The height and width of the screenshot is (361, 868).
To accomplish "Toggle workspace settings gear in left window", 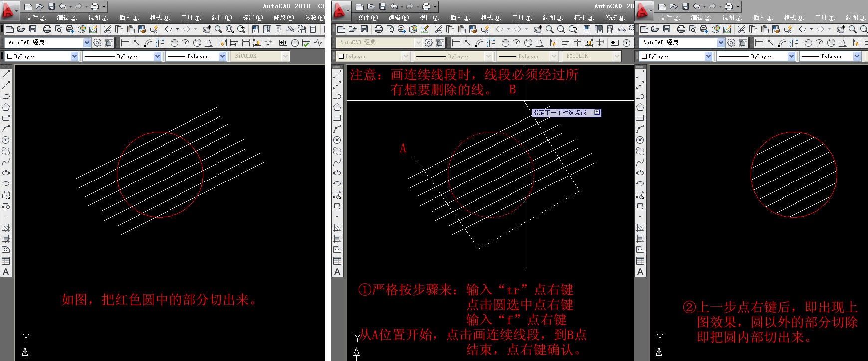I will [97, 43].
